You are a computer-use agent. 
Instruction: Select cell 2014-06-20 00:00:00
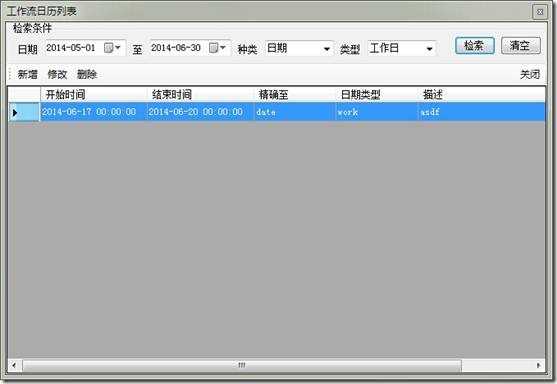pos(200,112)
